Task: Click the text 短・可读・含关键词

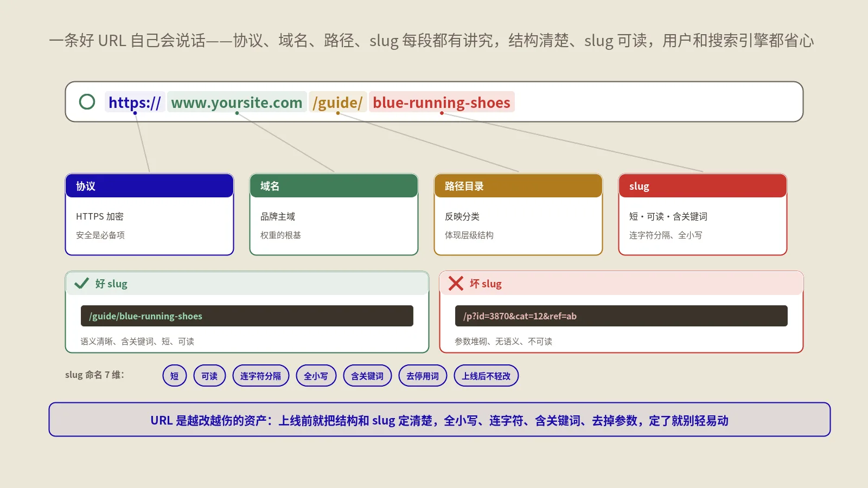Action: click(668, 216)
